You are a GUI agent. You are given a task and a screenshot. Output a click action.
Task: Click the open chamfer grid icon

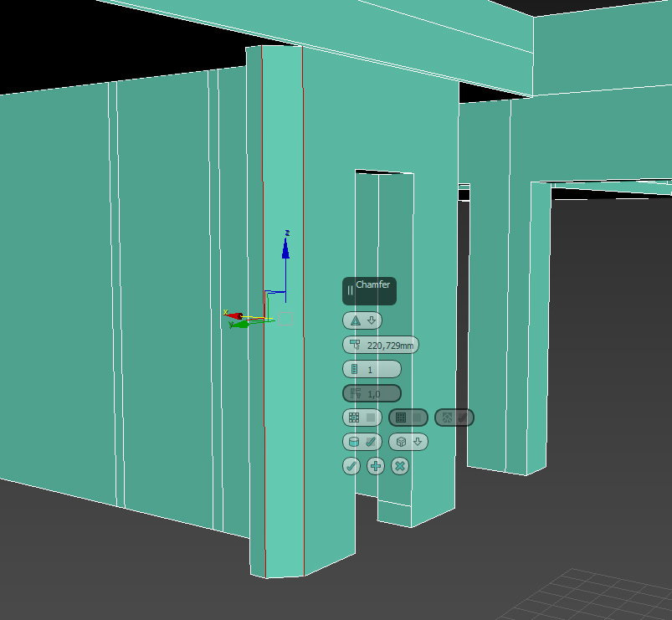click(354, 418)
